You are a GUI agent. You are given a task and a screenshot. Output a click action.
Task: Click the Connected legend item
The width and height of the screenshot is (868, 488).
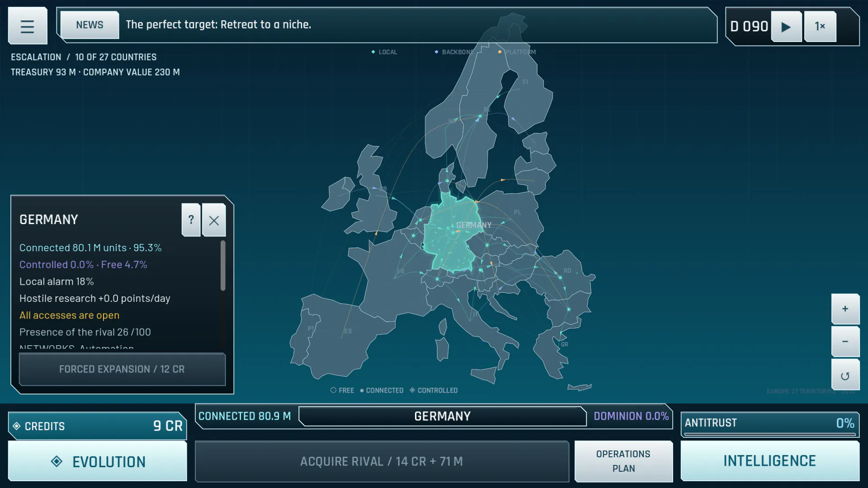click(382, 390)
